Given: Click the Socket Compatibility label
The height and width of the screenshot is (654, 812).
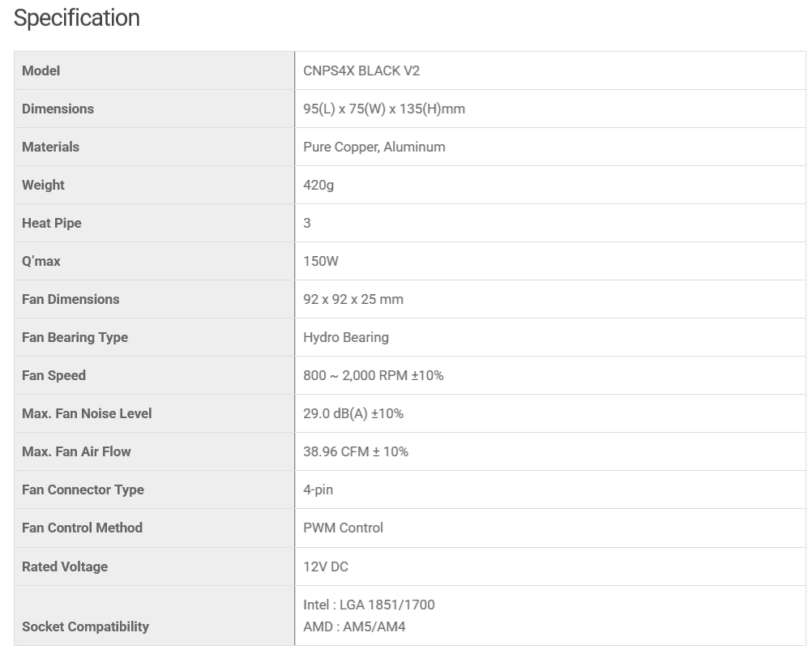Looking at the screenshot, I should pyautogui.click(x=85, y=626).
